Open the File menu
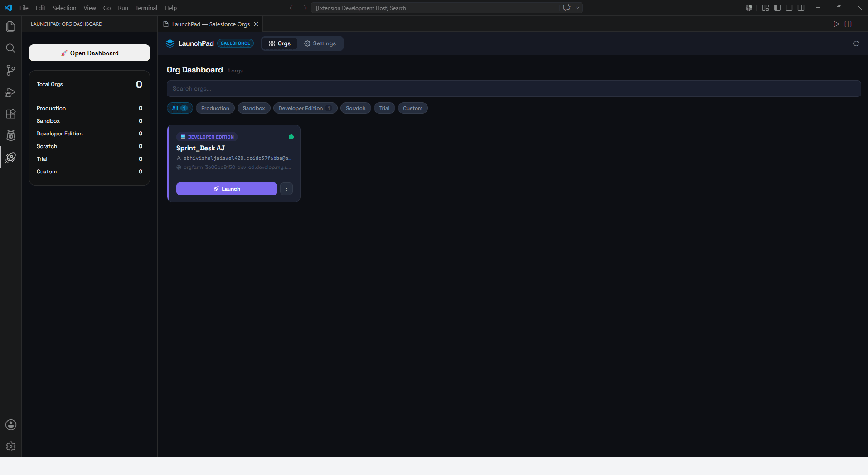The image size is (868, 475). point(24,8)
